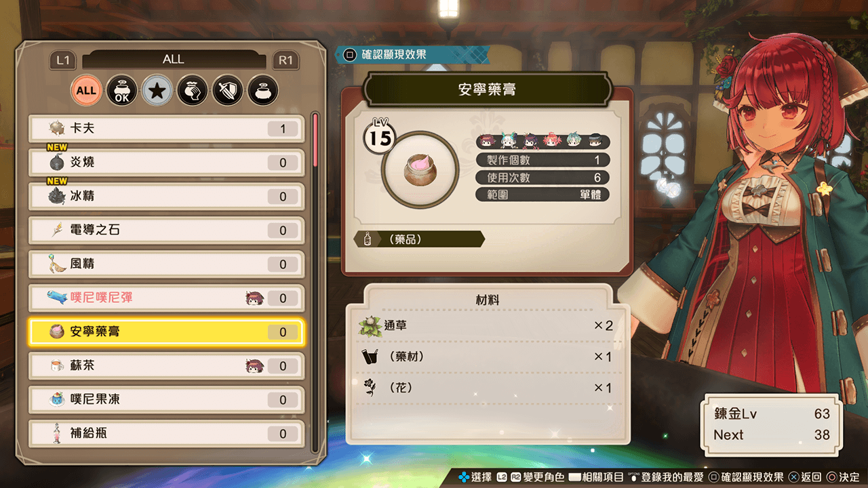The height and width of the screenshot is (488, 868).
Task: Select the star favorites filter icon
Action: [x=157, y=90]
